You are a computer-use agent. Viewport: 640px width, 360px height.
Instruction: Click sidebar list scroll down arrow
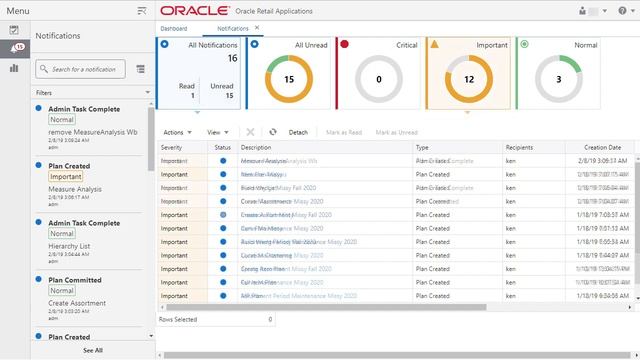tap(151, 336)
